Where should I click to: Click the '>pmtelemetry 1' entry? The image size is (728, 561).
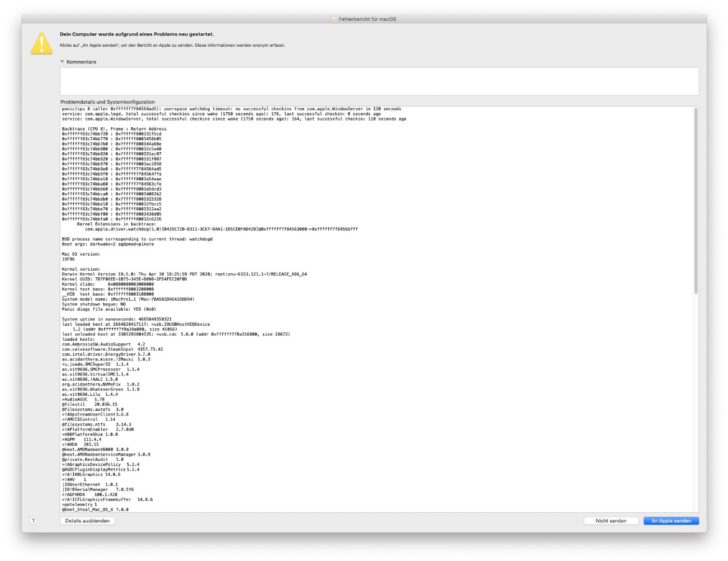pyautogui.click(x=79, y=505)
